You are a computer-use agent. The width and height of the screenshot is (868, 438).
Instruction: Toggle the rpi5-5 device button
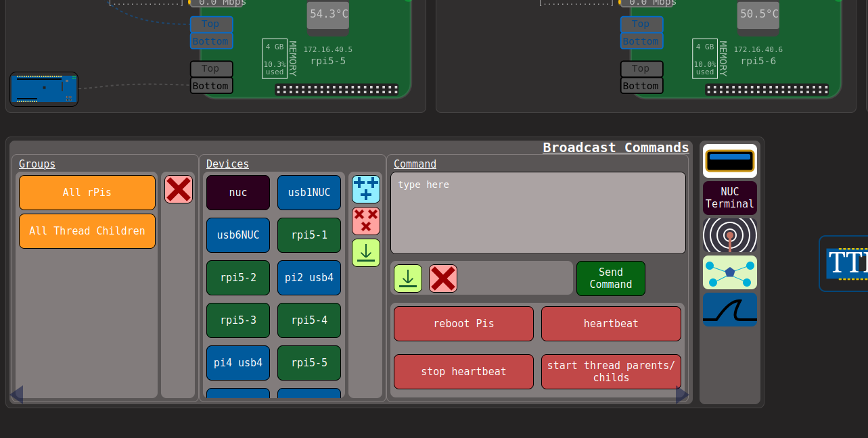click(x=309, y=363)
